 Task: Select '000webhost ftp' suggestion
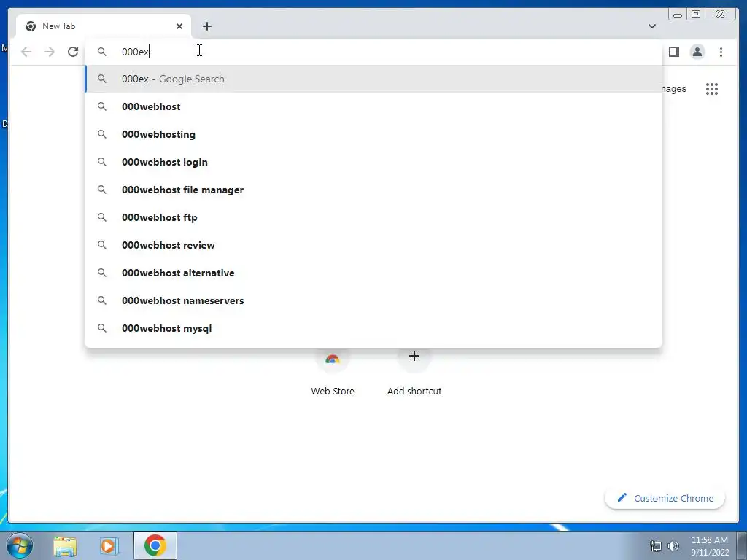[373, 217]
